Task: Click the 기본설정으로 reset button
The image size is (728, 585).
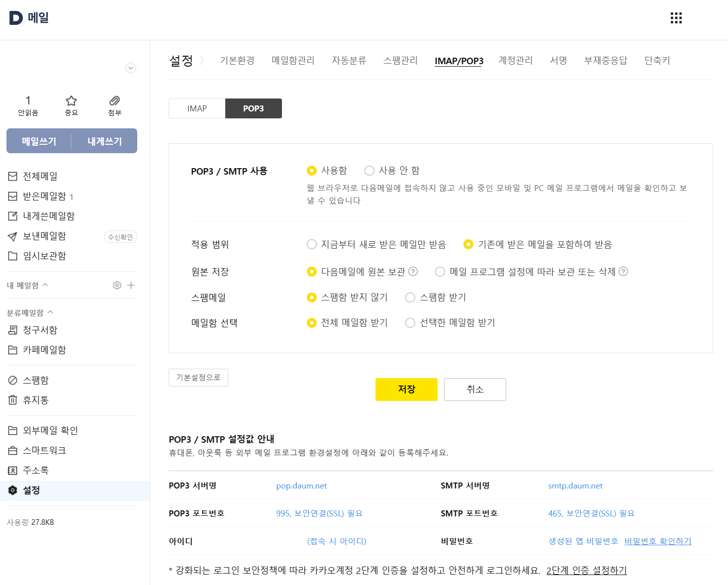Action: pos(198,378)
